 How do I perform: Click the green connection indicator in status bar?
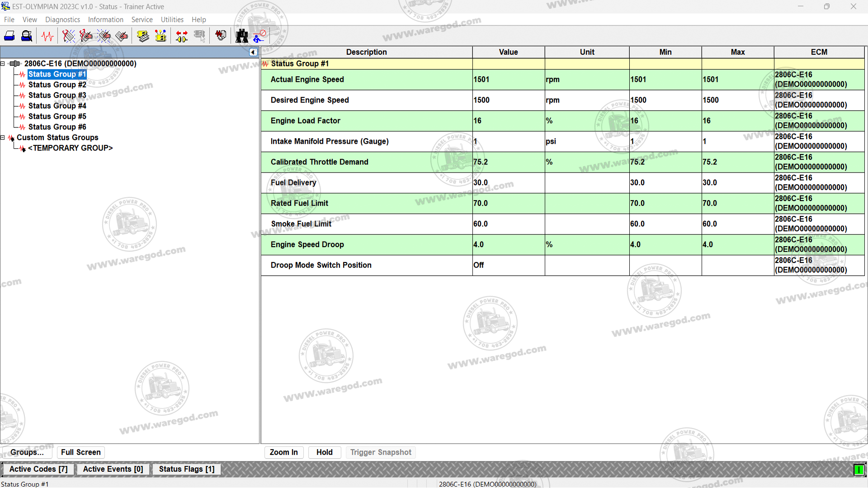coord(858,470)
